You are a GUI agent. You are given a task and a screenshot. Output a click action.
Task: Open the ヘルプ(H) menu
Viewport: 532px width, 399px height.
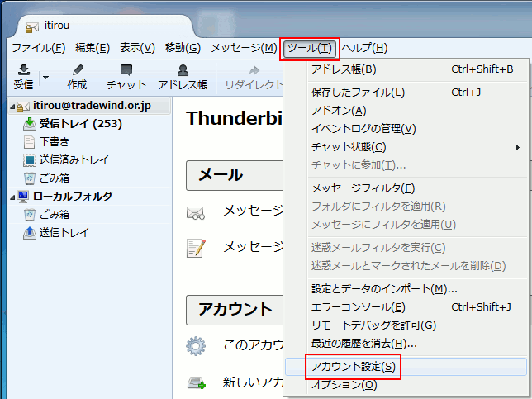click(364, 48)
